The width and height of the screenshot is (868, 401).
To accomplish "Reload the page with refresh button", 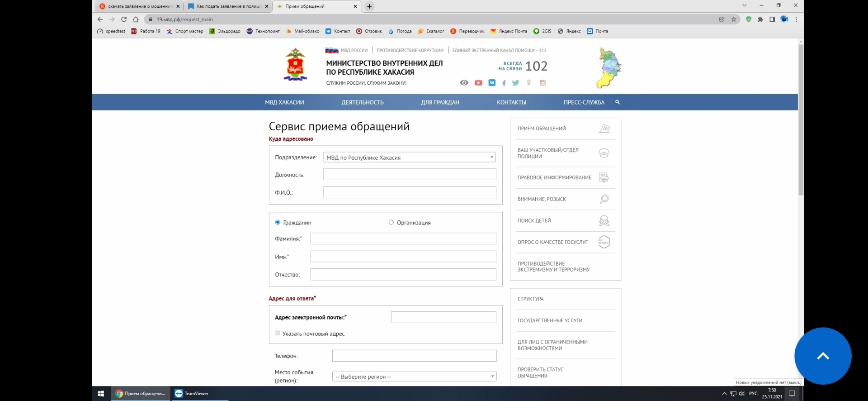I will (x=124, y=19).
